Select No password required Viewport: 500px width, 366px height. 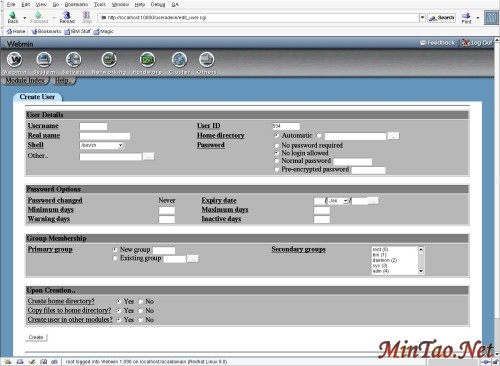tap(277, 146)
